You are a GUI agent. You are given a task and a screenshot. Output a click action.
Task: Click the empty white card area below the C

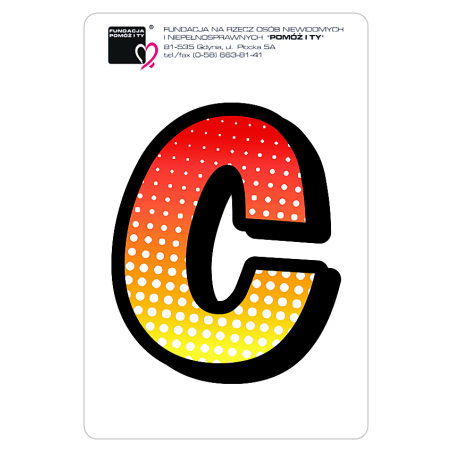[x=226, y=410]
